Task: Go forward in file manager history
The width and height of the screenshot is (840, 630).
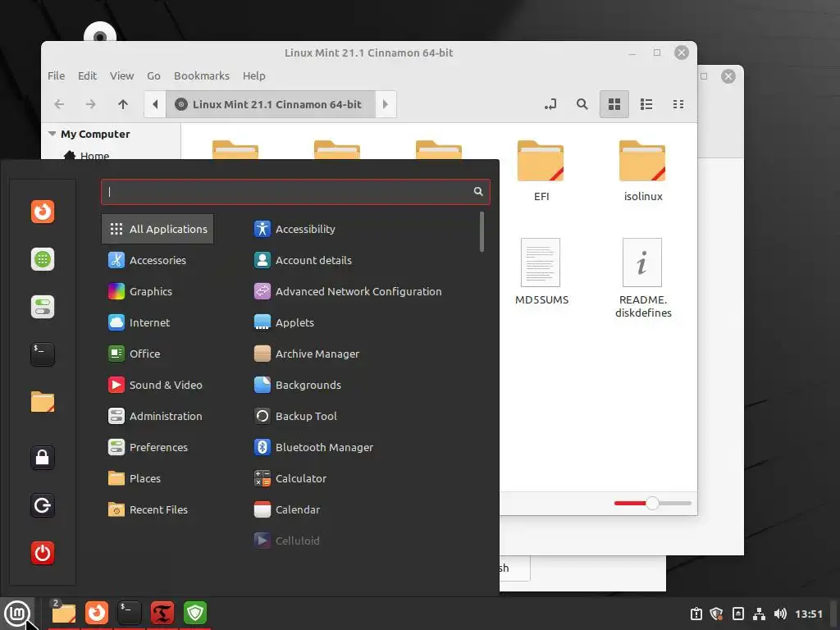Action: [90, 104]
